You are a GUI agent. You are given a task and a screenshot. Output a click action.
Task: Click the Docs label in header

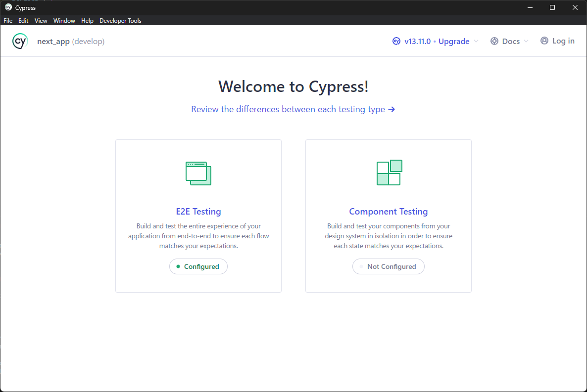(x=511, y=41)
